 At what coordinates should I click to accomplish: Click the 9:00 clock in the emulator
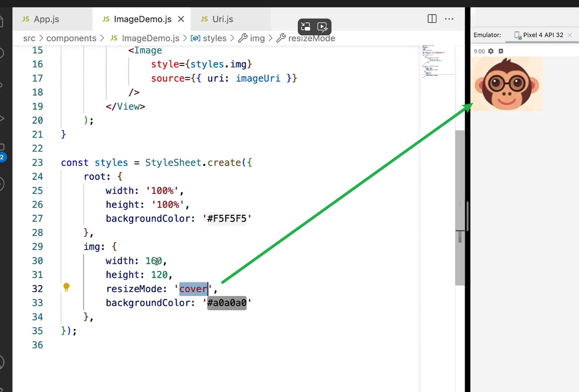pyautogui.click(x=479, y=51)
